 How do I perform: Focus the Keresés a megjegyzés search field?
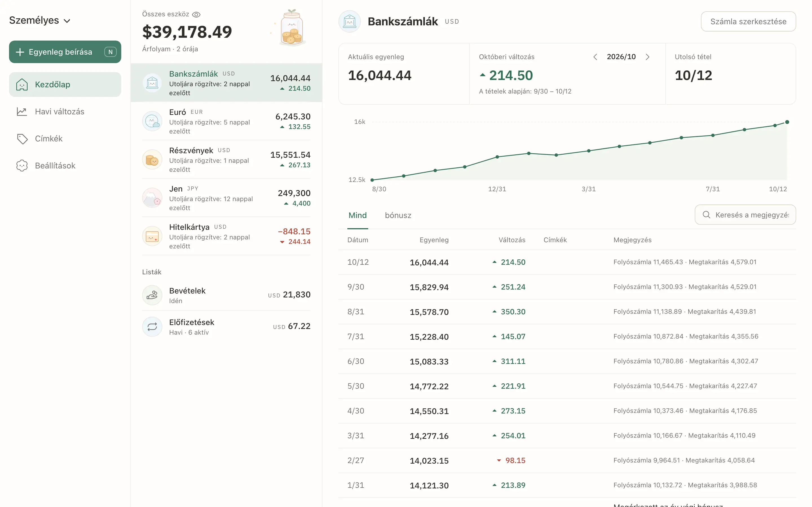[x=745, y=215]
